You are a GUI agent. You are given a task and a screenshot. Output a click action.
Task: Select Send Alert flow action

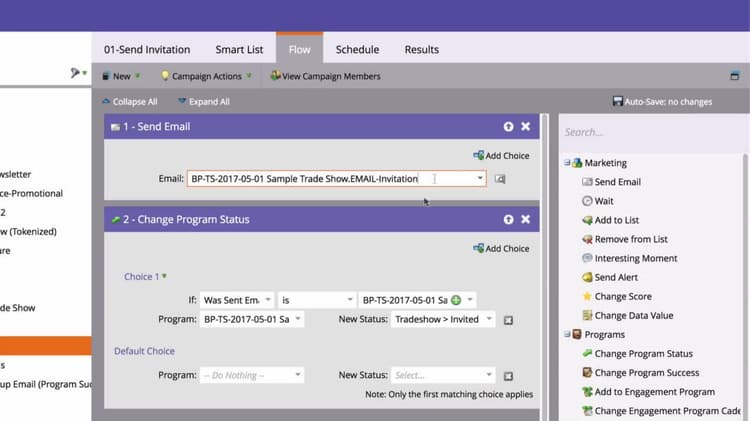(x=610, y=277)
